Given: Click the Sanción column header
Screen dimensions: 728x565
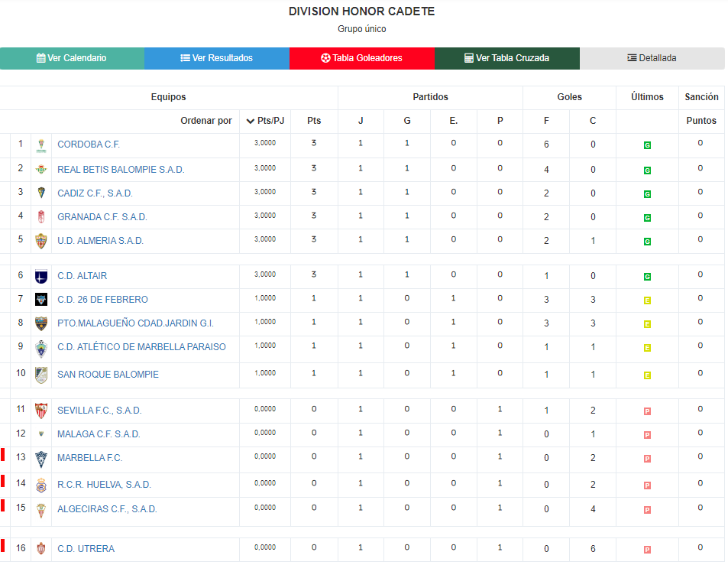Looking at the screenshot, I should [x=701, y=96].
